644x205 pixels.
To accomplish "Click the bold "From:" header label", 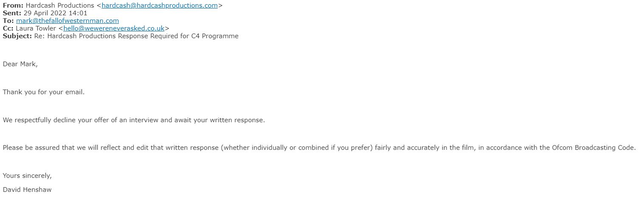I will pos(13,6).
